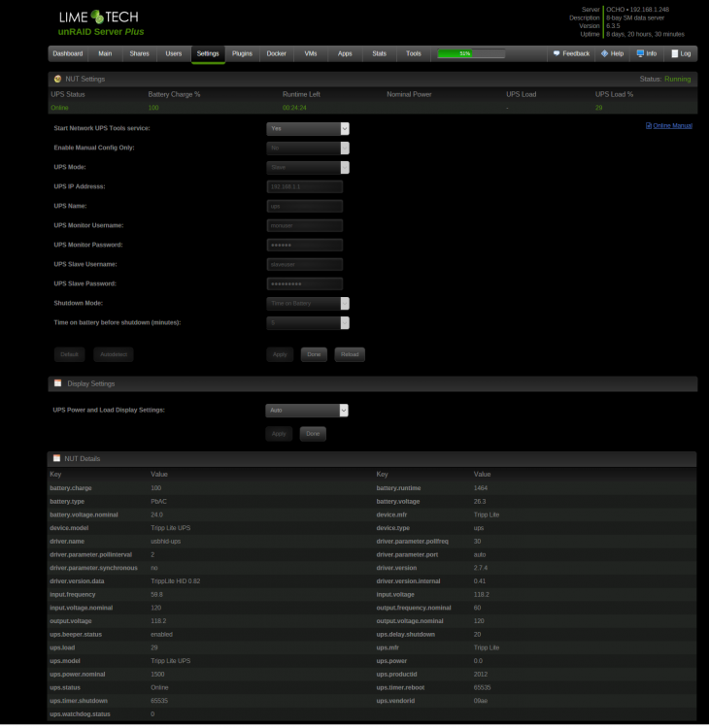Screen dimensions: 709x728
Task: Open UPS Power and Load Display dropdown
Action: point(307,411)
